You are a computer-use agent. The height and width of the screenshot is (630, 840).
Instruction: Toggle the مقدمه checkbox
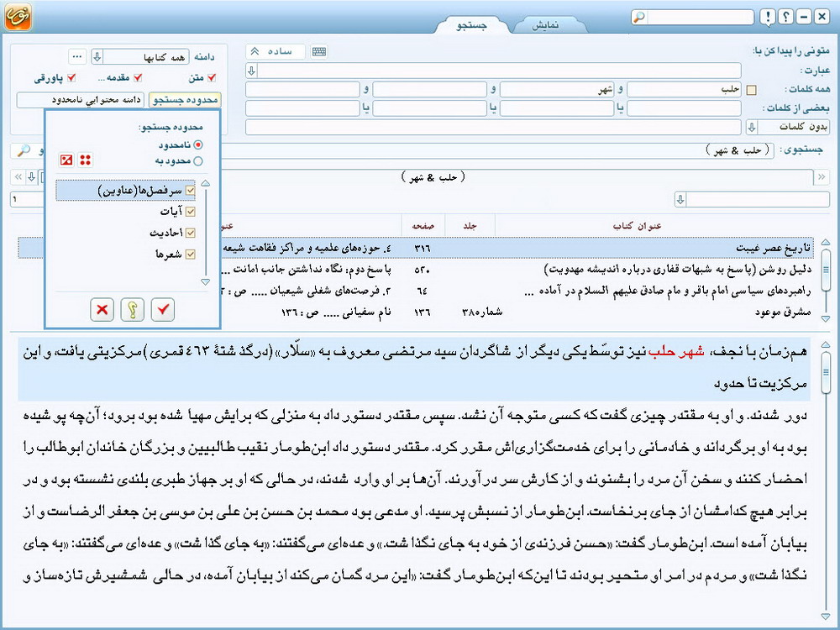tap(138, 78)
